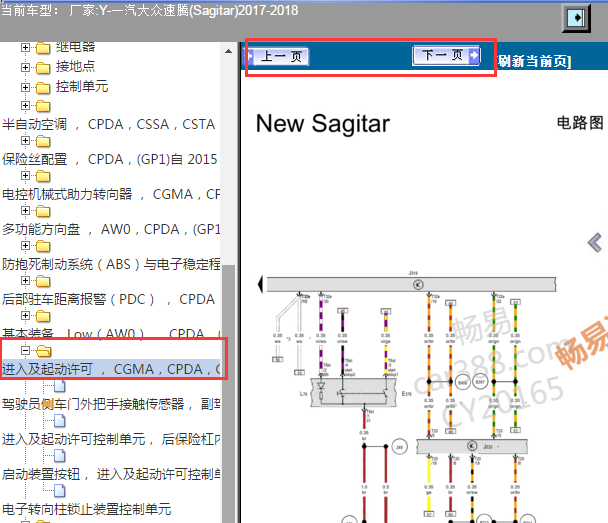The width and height of the screenshot is (608, 523).
Task: Click the J519 control unit bar in diagram
Action: (411, 285)
